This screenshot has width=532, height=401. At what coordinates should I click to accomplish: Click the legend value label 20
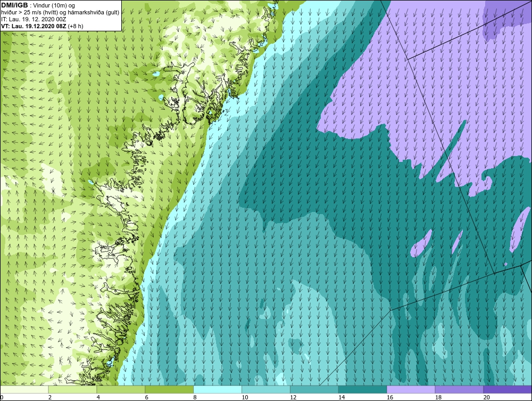(x=487, y=397)
